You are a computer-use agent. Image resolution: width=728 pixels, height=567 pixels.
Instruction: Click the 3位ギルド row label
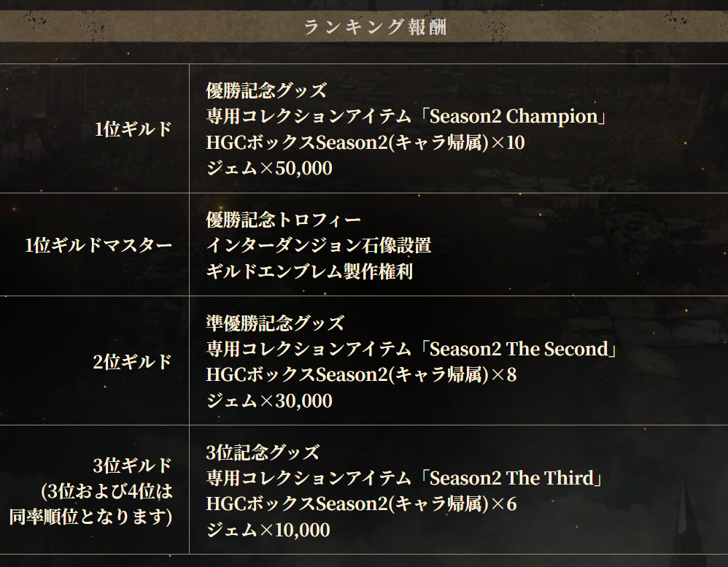(x=133, y=466)
